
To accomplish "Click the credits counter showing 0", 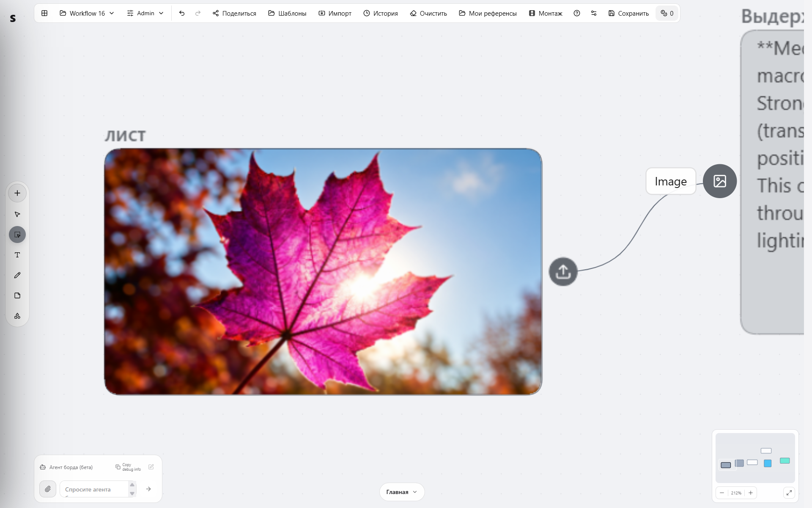I will pyautogui.click(x=667, y=13).
